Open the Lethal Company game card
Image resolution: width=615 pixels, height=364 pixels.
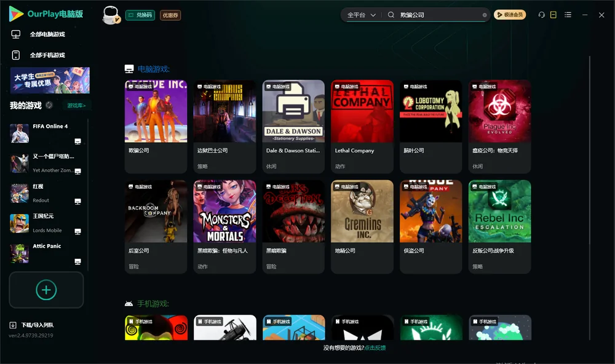tap(362, 126)
